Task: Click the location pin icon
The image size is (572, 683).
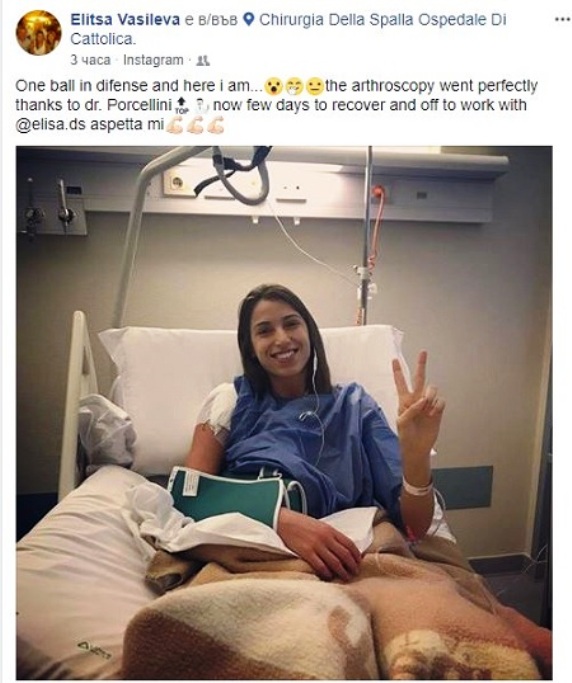Action: click(x=248, y=19)
